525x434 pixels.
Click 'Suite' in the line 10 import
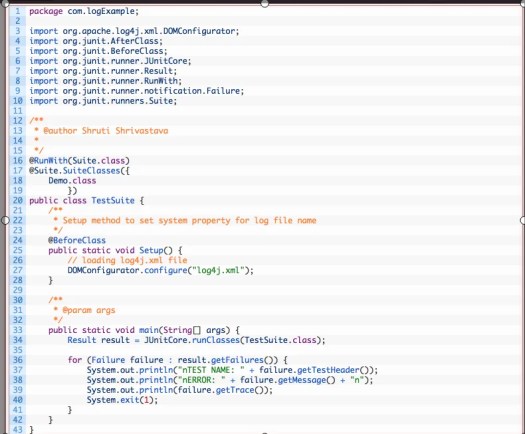tap(161, 101)
